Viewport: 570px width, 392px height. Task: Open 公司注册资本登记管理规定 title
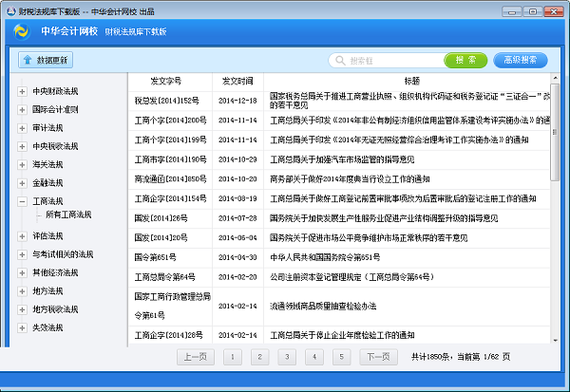pos(352,277)
